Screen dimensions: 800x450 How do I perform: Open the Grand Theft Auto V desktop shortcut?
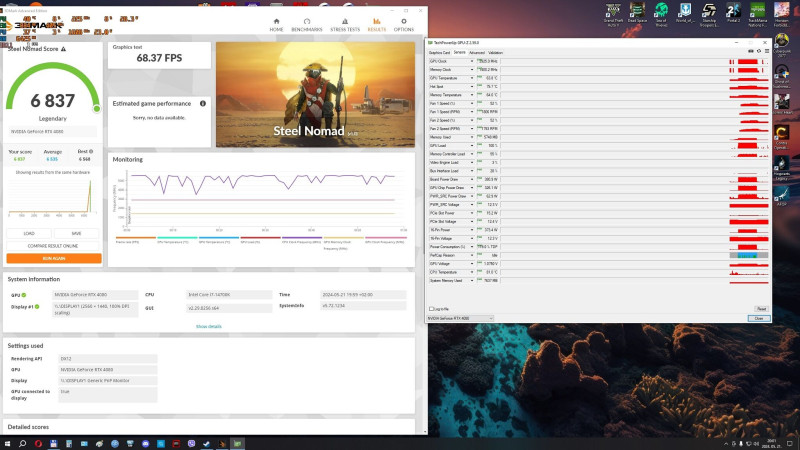[x=613, y=14]
